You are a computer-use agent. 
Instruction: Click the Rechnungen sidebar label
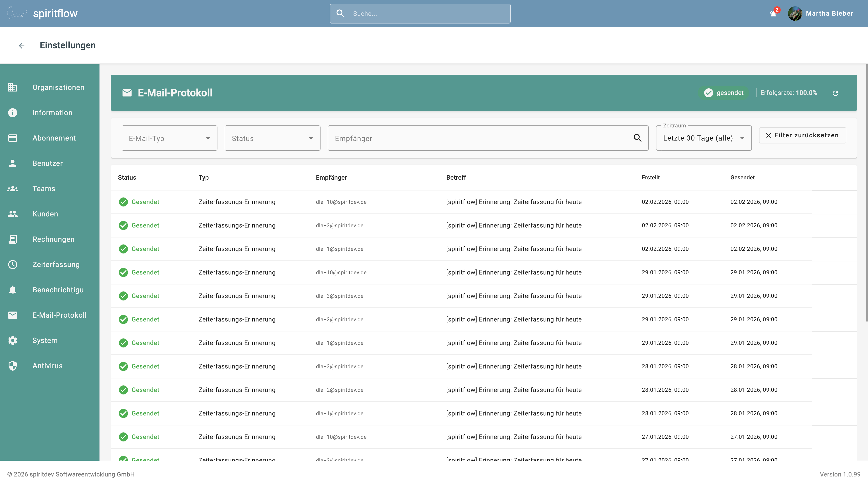point(53,239)
